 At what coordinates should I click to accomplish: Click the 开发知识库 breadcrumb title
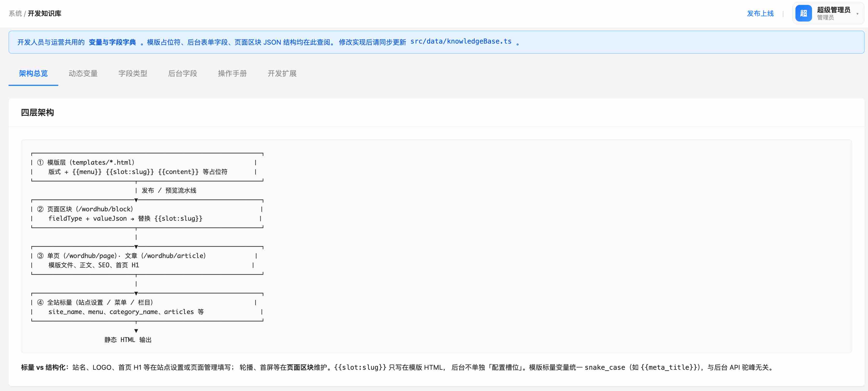(x=45, y=13)
